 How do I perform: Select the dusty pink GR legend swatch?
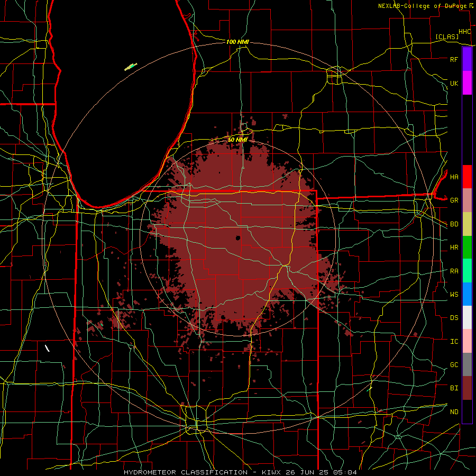467,200
